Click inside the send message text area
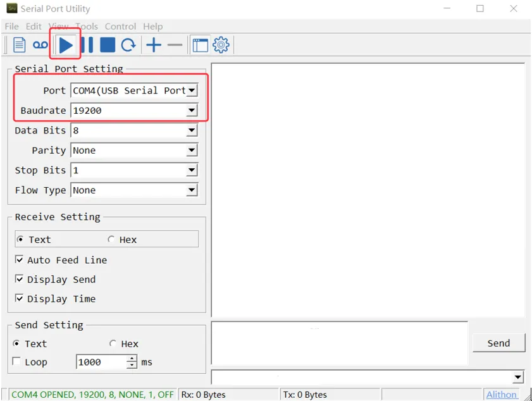This screenshot has height=401, width=532. point(340,343)
